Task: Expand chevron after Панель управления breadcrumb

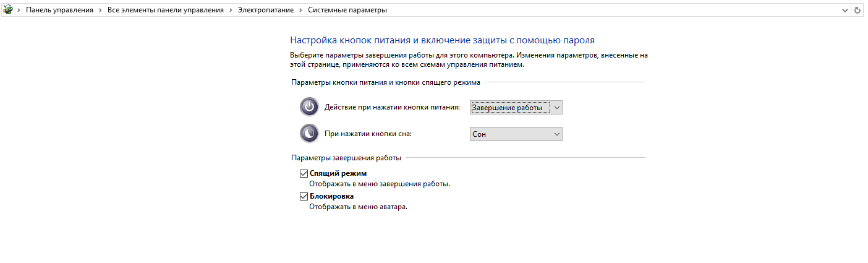Action: pyautogui.click(x=100, y=11)
